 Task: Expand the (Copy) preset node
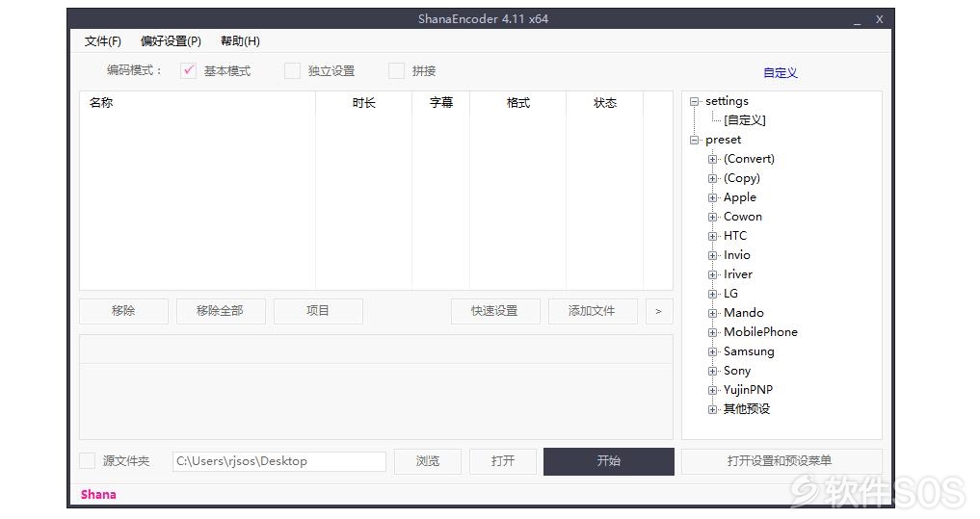(712, 179)
